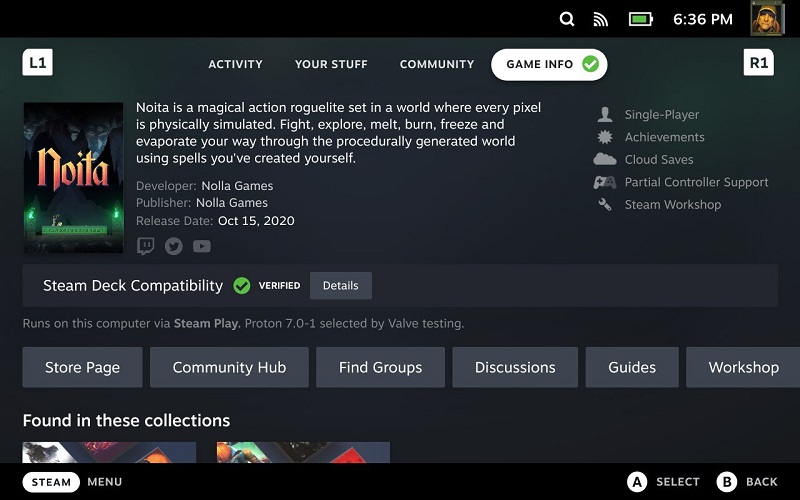The image size is (800, 500).
Task: Open the Workshop button
Action: click(x=743, y=367)
